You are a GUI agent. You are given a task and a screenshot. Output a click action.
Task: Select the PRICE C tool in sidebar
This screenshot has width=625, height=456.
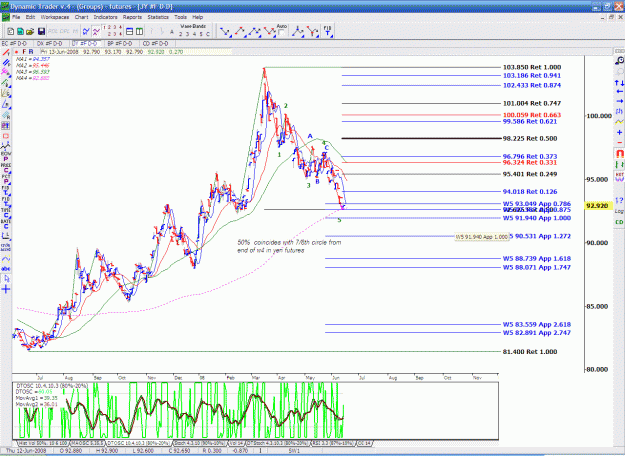[x=6, y=168]
